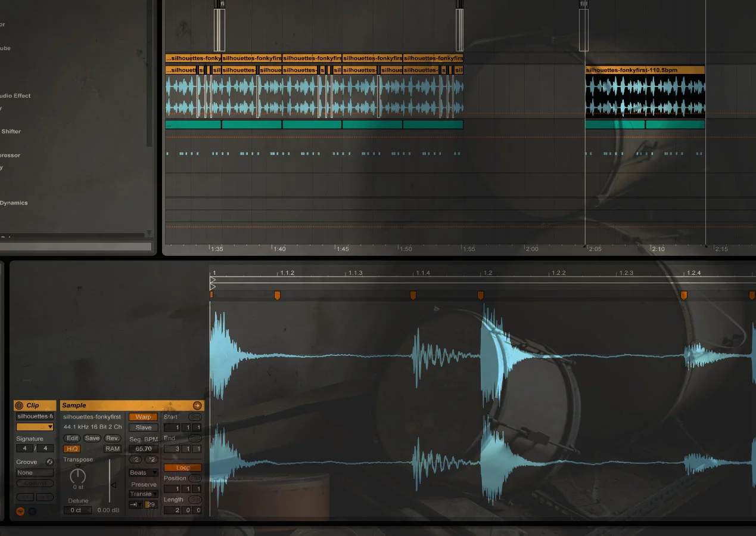Toggle the clip Loop switch

point(183,467)
